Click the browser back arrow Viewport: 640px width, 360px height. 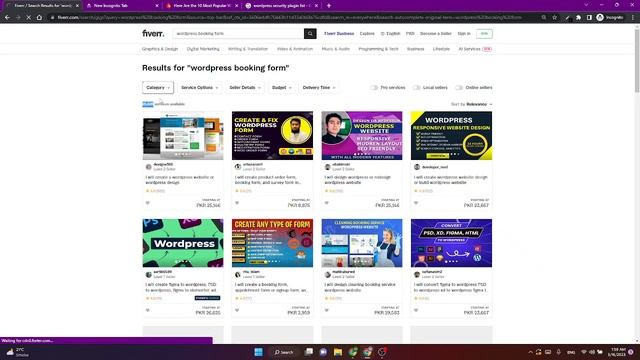7,18
